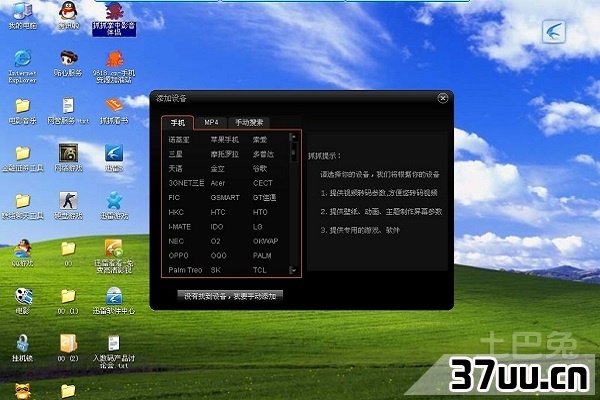Open the orange octopus icon beside 贴心服务

coord(114,67)
